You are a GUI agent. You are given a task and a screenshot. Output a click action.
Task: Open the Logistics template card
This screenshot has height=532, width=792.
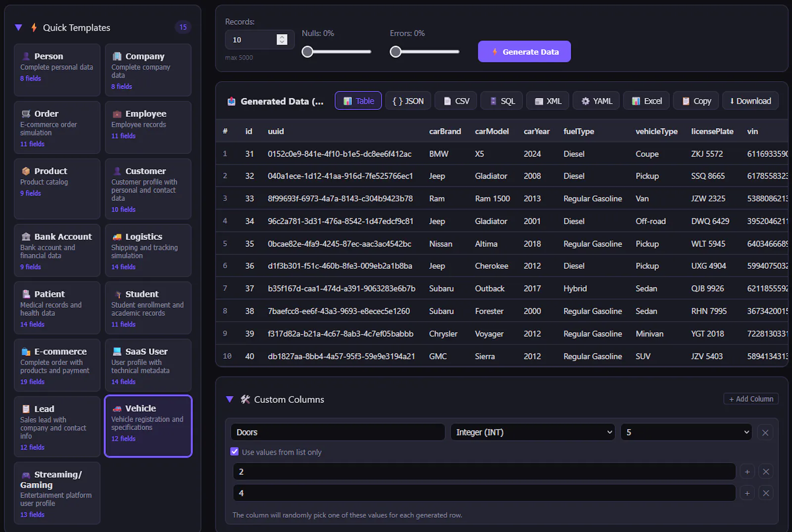148,250
